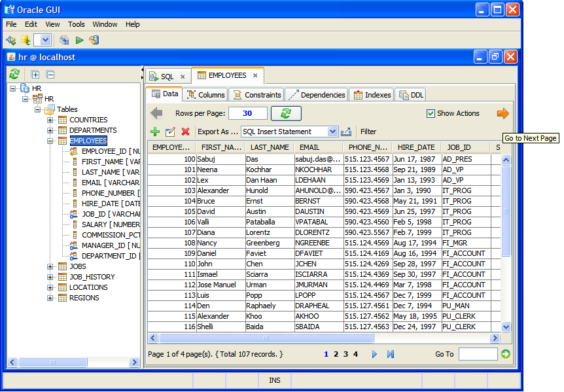Click the edit row pencil icon
The height and width of the screenshot is (392, 564).
tap(170, 132)
